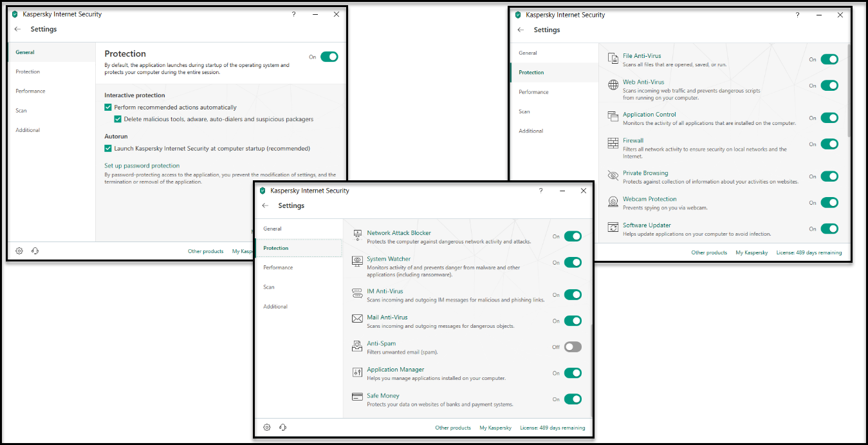
Task: Disable Application Manager toggle
Action: coord(573,373)
